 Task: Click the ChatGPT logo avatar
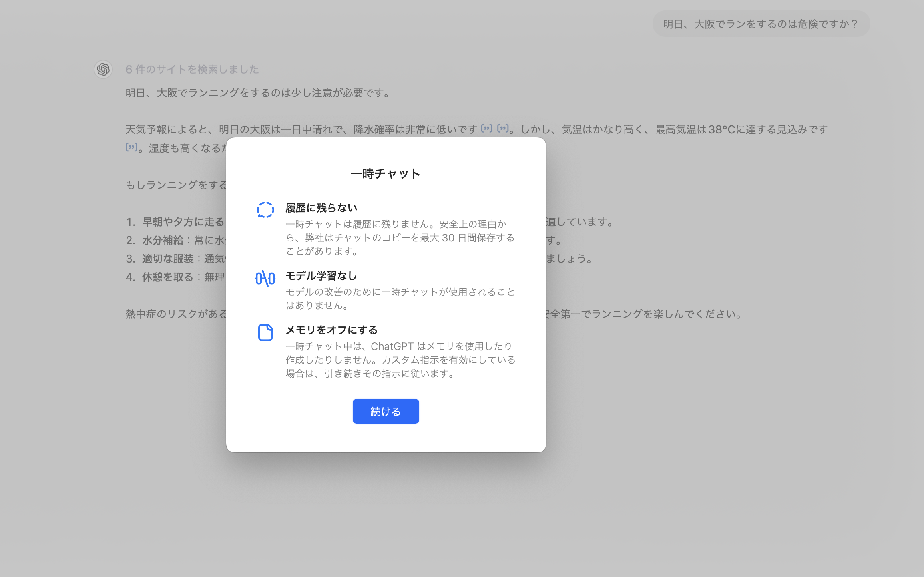coord(103,69)
